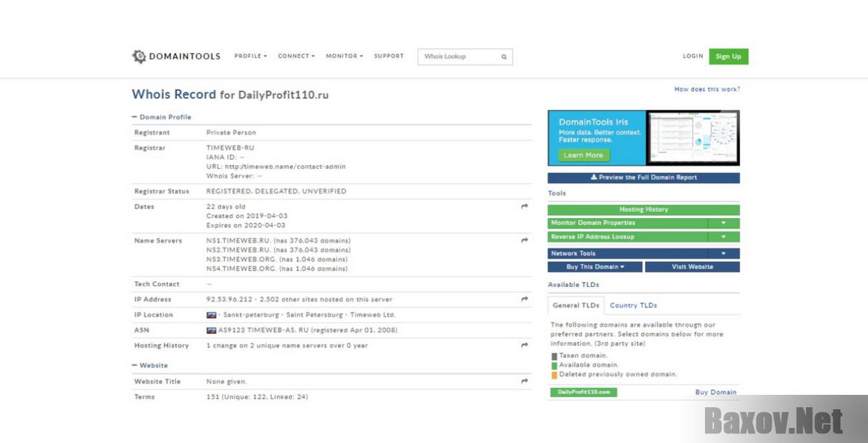The height and width of the screenshot is (443, 868).
Task: Click the Hosting History green button
Action: pyautogui.click(x=644, y=210)
